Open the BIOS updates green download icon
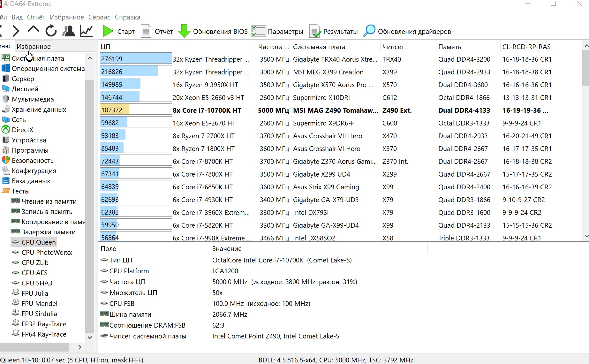 [184, 31]
